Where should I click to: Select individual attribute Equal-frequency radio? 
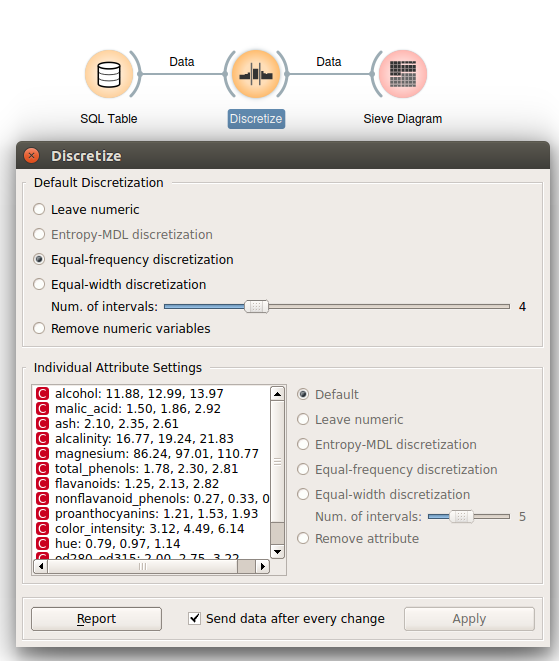[x=303, y=469]
